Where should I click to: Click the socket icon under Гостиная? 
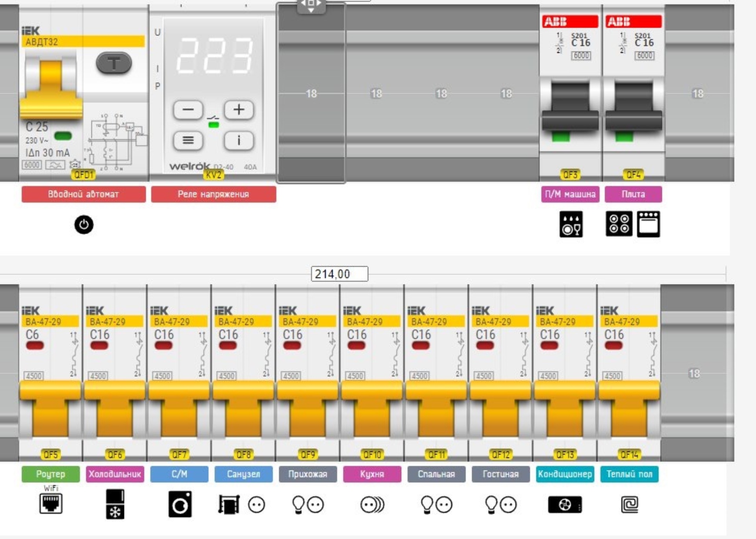(508, 505)
